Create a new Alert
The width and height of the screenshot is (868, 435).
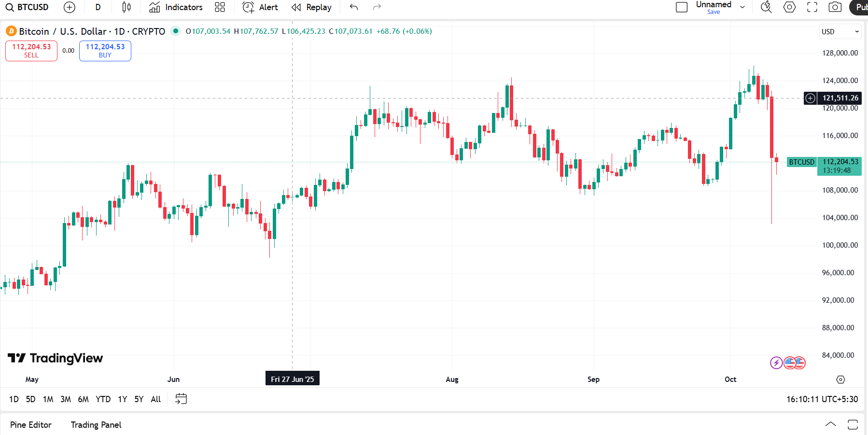tap(260, 7)
